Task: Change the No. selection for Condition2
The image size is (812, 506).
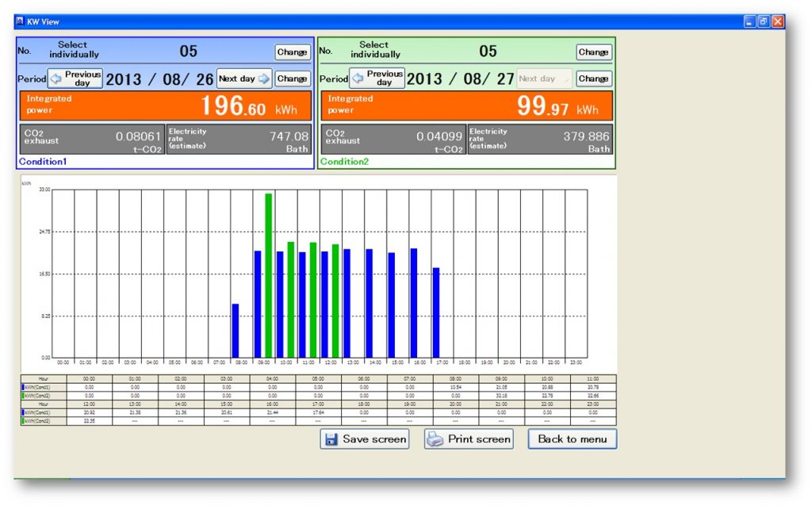Action: coord(593,52)
